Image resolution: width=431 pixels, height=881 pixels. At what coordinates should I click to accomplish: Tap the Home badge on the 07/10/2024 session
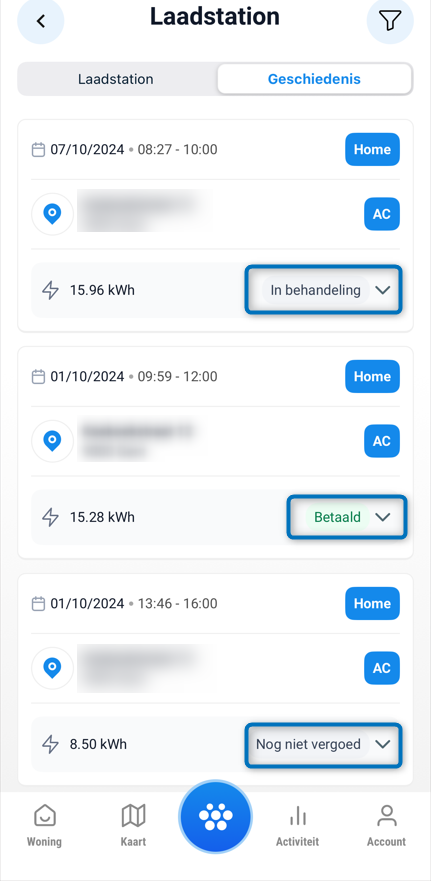(x=372, y=149)
